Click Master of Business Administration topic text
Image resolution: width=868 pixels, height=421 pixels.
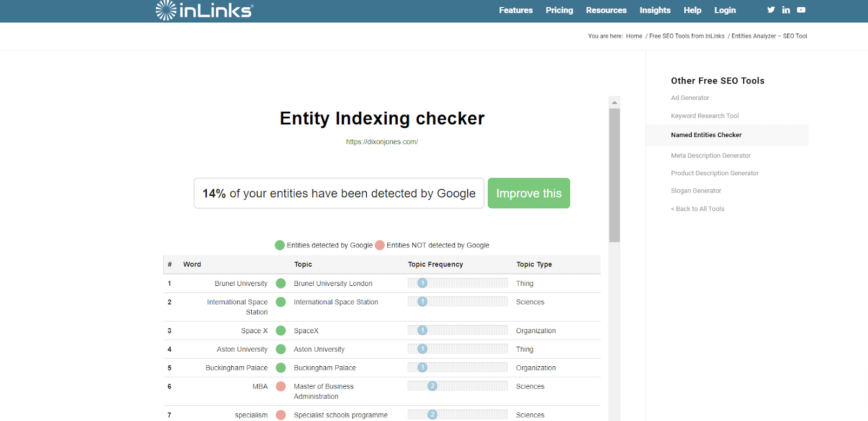pyautogui.click(x=323, y=391)
